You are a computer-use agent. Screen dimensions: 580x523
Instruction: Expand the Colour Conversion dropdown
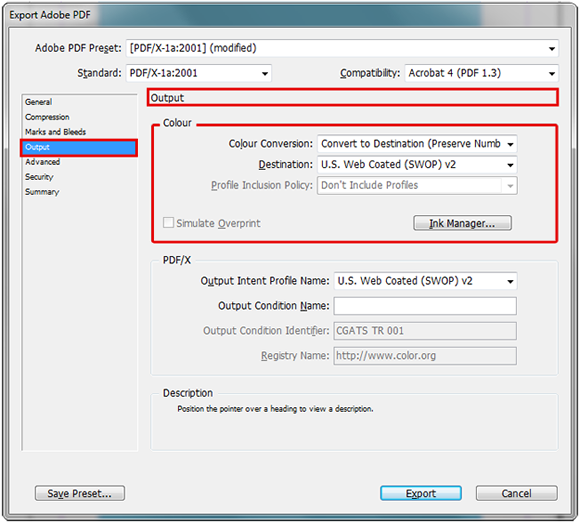coord(417,144)
